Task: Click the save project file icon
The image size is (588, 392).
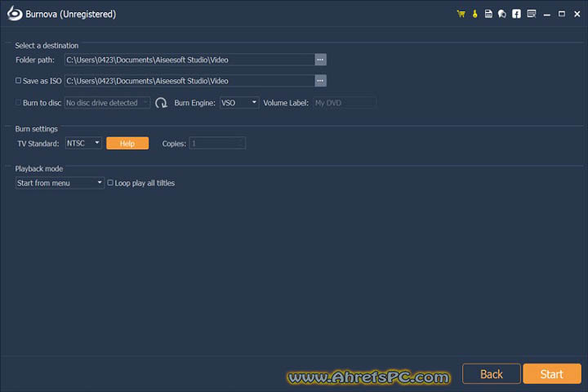Action: (488, 14)
